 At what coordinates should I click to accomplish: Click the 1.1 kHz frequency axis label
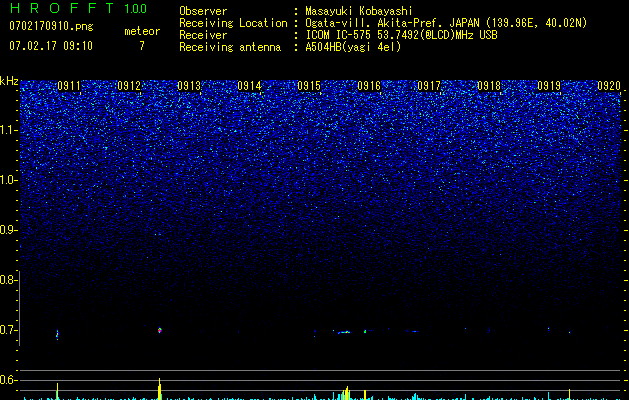[x=9, y=130]
